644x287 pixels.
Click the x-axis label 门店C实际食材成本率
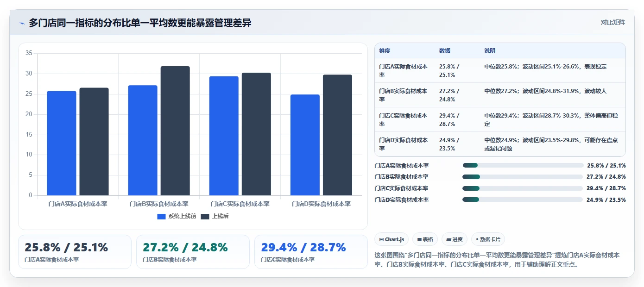tap(240, 204)
